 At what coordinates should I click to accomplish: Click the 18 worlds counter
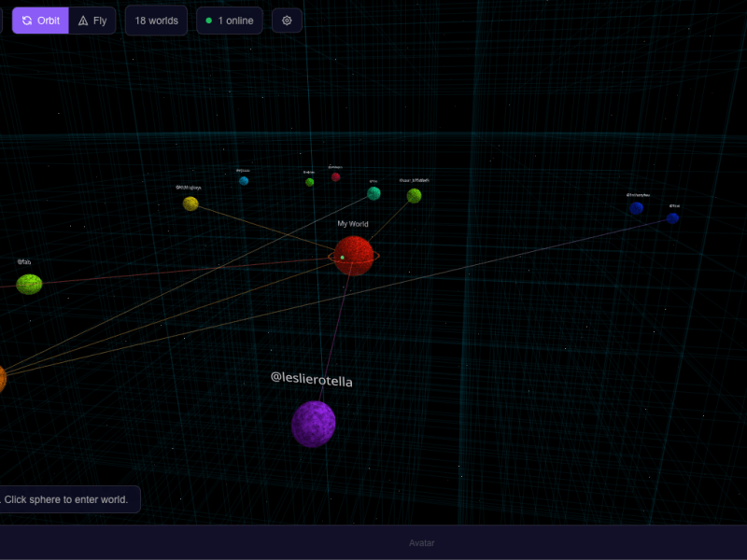[156, 21]
